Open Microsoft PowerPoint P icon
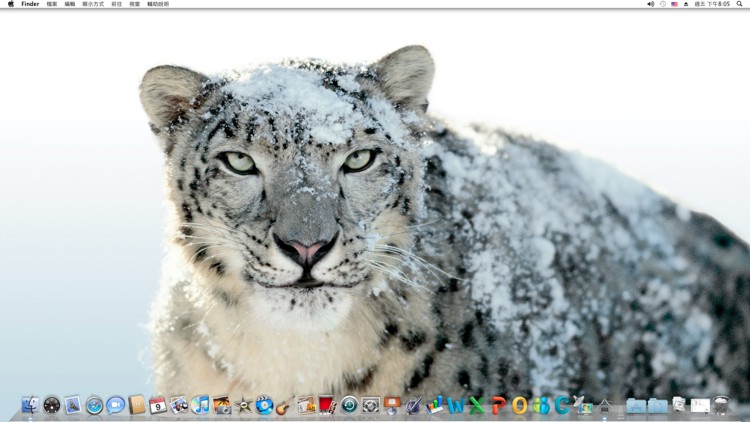The height and width of the screenshot is (422, 750). click(x=498, y=405)
